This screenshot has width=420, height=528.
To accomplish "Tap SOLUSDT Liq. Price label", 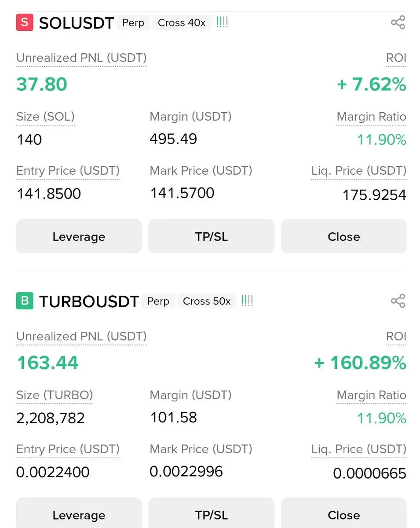I will (358, 171).
